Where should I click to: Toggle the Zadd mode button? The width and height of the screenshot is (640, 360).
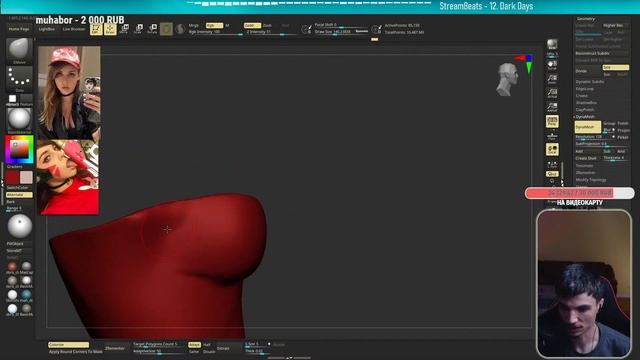pyautogui.click(x=252, y=25)
